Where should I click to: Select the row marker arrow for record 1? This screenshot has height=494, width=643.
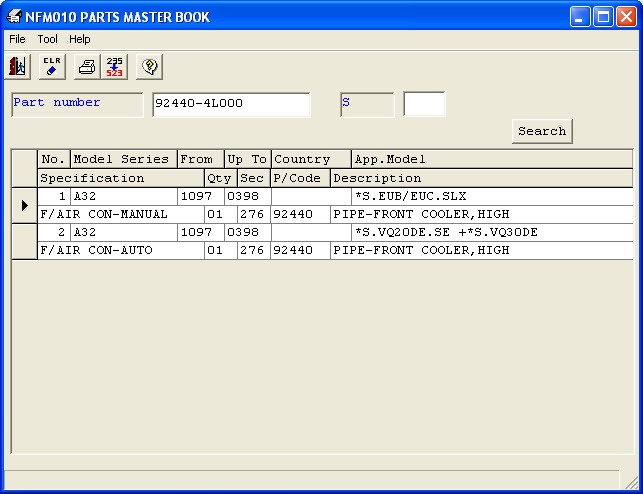tap(24, 205)
